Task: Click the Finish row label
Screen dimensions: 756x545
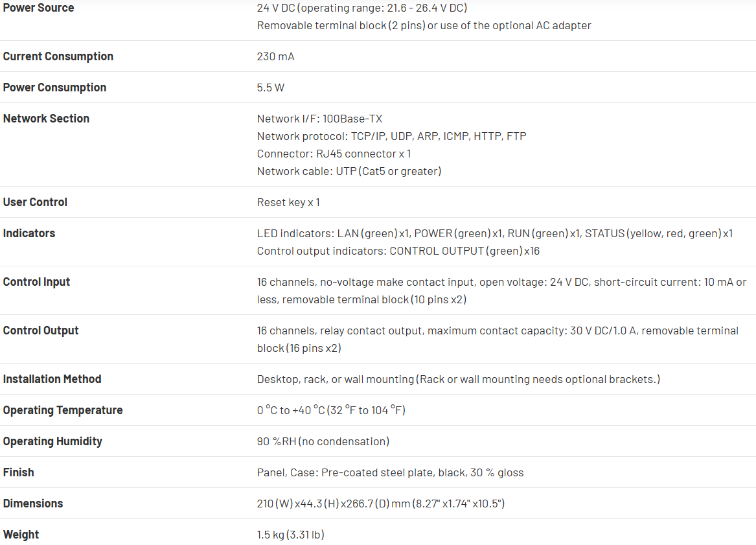Action: (x=18, y=472)
